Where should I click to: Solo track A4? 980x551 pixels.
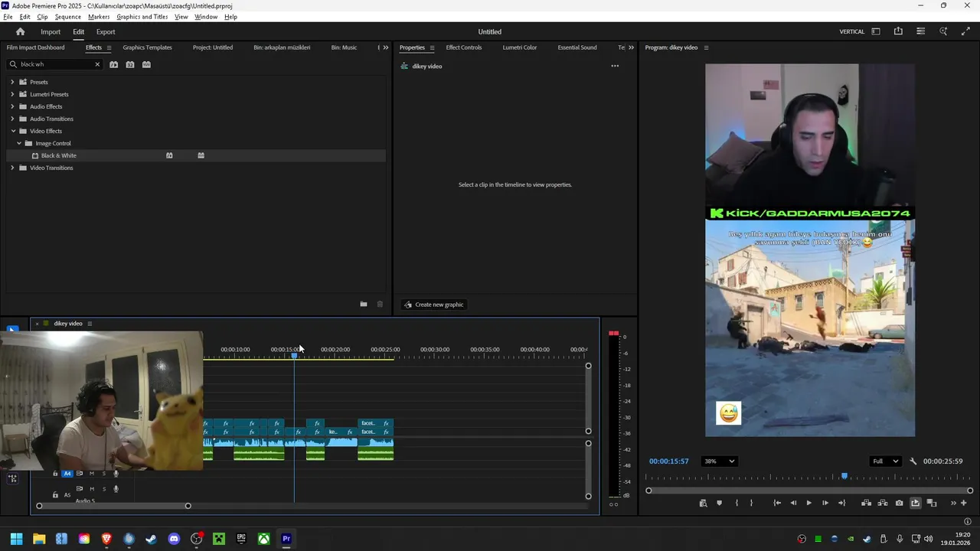point(104,474)
